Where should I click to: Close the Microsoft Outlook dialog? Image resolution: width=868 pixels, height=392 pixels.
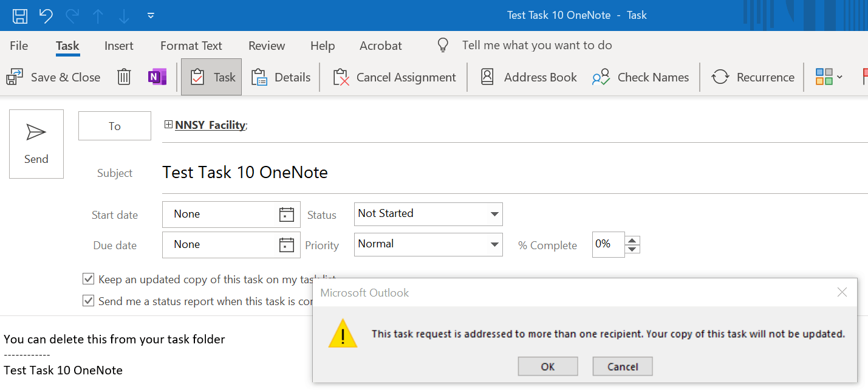[x=842, y=292]
